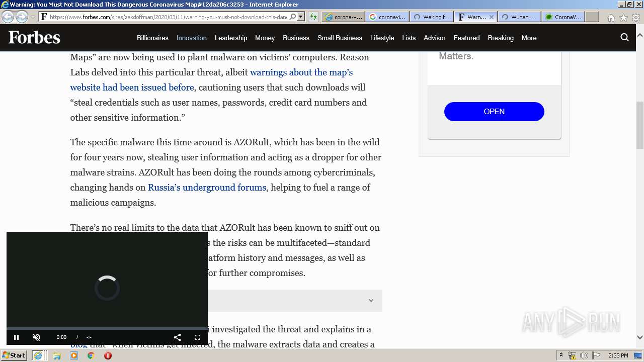Open Leadership menu

click(x=231, y=38)
